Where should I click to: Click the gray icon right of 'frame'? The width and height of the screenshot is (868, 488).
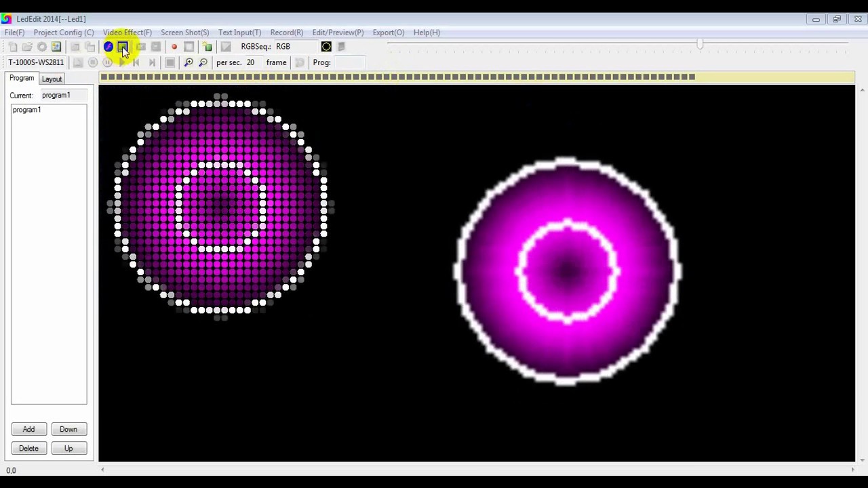(x=299, y=62)
